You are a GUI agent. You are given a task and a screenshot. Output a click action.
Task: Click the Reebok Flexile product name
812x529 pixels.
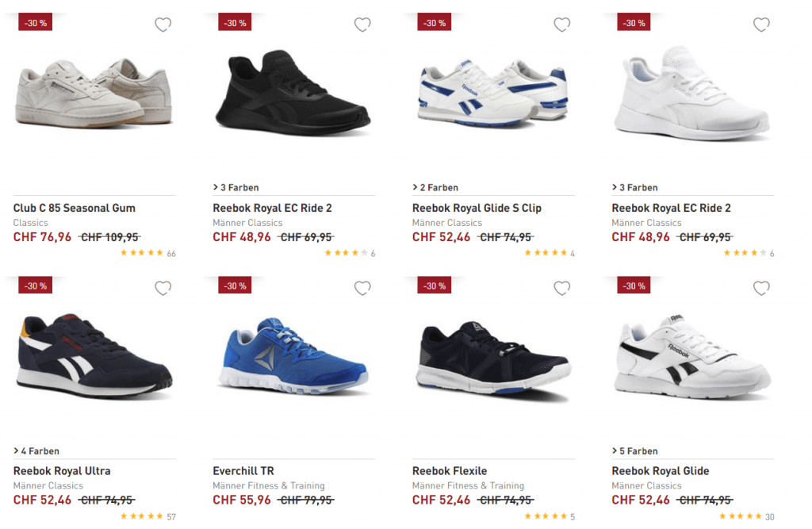[x=450, y=471]
